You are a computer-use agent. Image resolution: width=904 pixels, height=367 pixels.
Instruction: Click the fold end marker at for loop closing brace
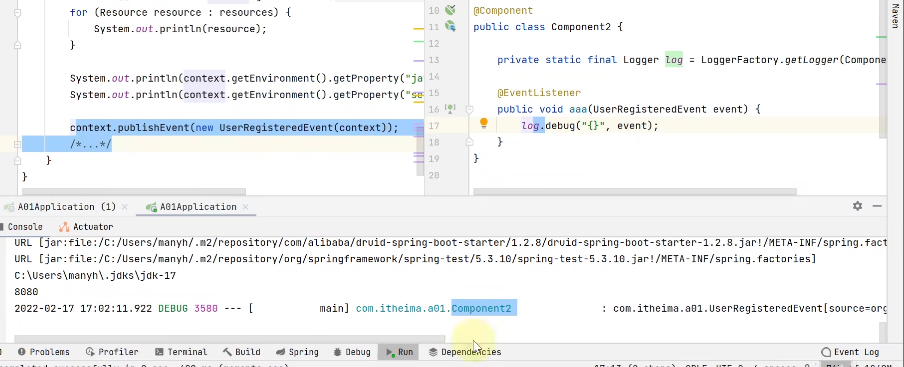(17, 45)
